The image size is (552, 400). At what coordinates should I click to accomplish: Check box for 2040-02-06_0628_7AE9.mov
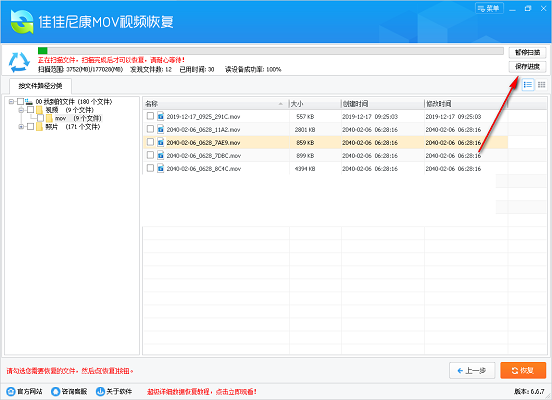(150, 142)
